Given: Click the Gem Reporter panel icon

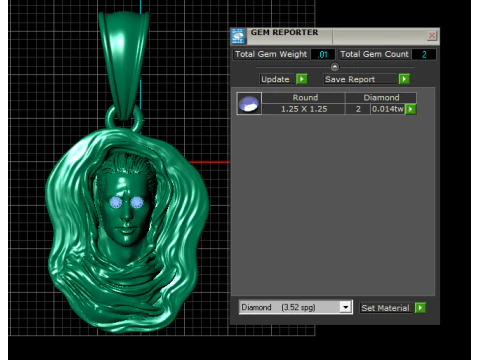Looking at the screenshot, I should click(x=238, y=36).
